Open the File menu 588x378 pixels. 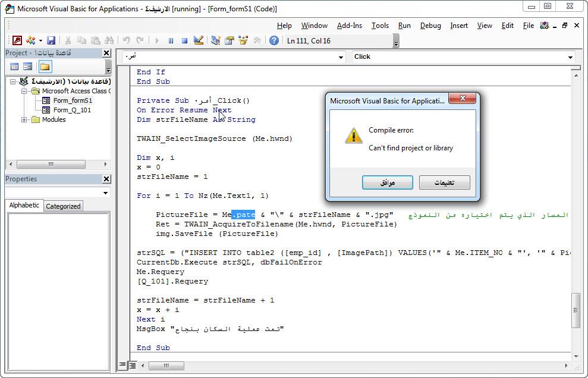(x=529, y=26)
